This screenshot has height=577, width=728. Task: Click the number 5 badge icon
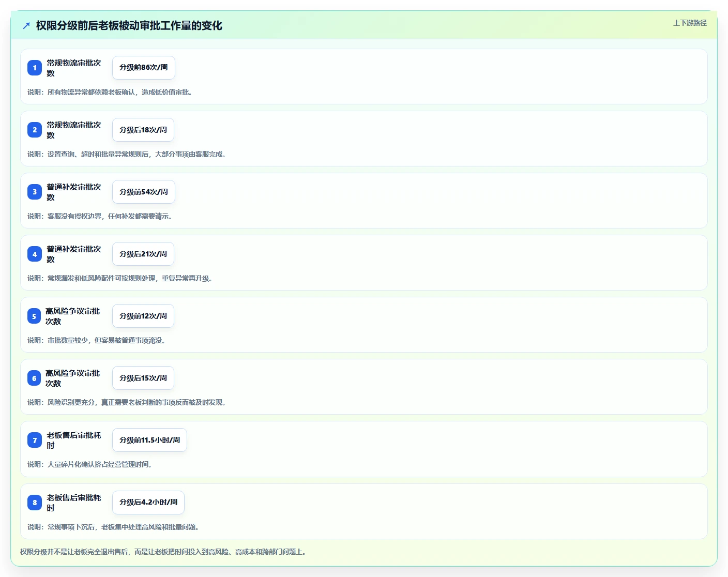tap(34, 316)
